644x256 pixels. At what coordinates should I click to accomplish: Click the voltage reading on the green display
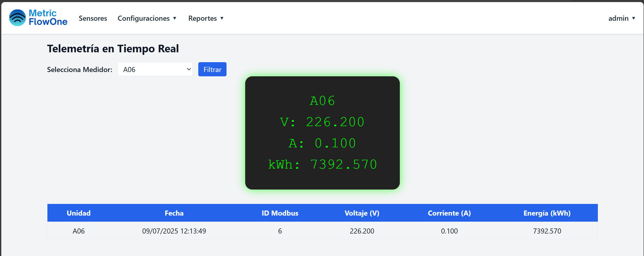[322, 122]
